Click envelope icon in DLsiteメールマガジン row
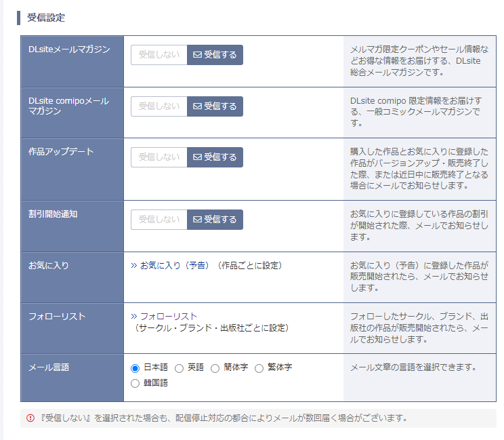504x440 pixels. pyautogui.click(x=198, y=55)
